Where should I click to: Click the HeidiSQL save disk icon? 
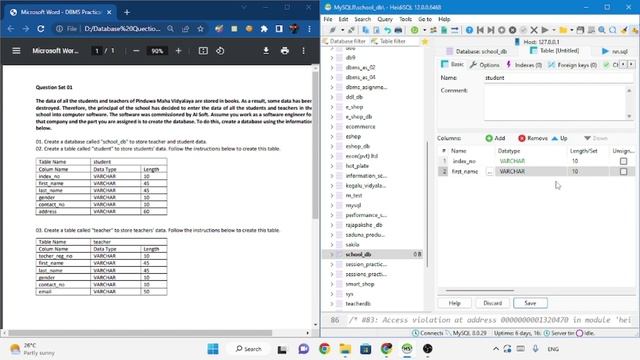pos(580,30)
